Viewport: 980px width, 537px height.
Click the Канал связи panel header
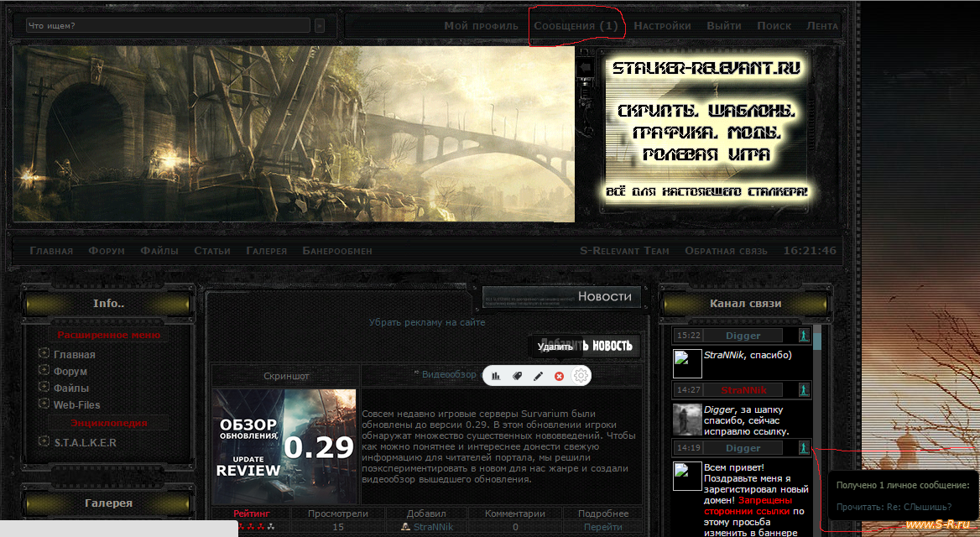point(746,303)
